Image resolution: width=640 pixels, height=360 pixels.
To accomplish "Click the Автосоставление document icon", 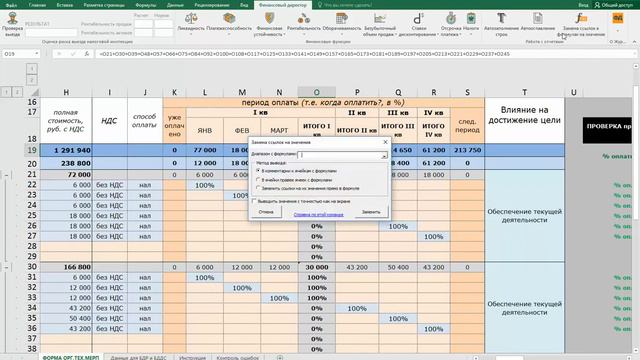I will pos(538,18).
